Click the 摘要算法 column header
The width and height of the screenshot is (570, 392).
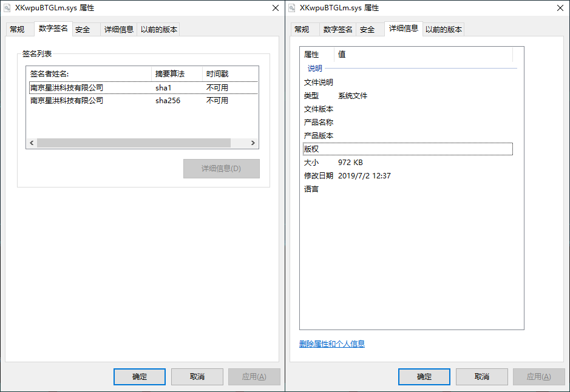click(x=176, y=73)
